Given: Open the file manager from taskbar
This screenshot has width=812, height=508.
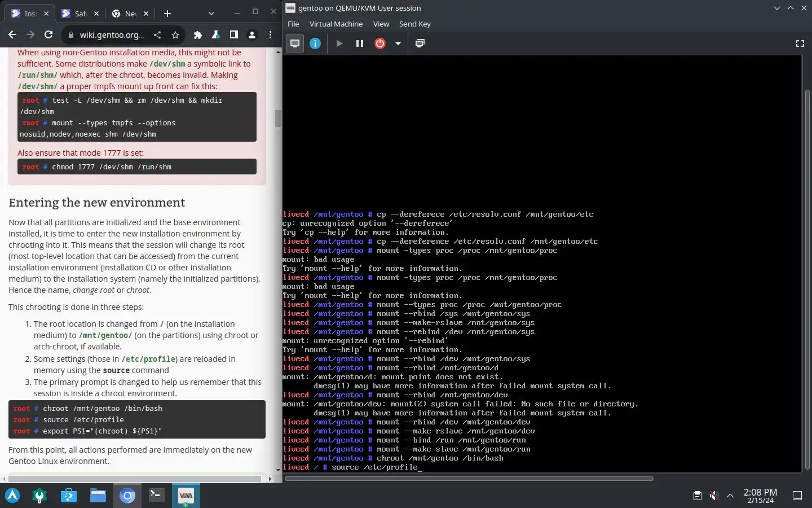Looking at the screenshot, I should [x=98, y=496].
